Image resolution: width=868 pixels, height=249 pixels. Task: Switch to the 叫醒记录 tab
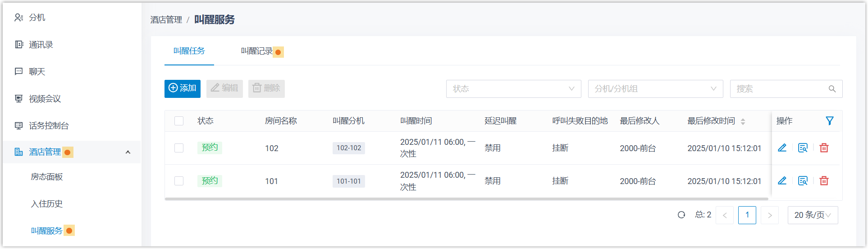click(x=257, y=51)
